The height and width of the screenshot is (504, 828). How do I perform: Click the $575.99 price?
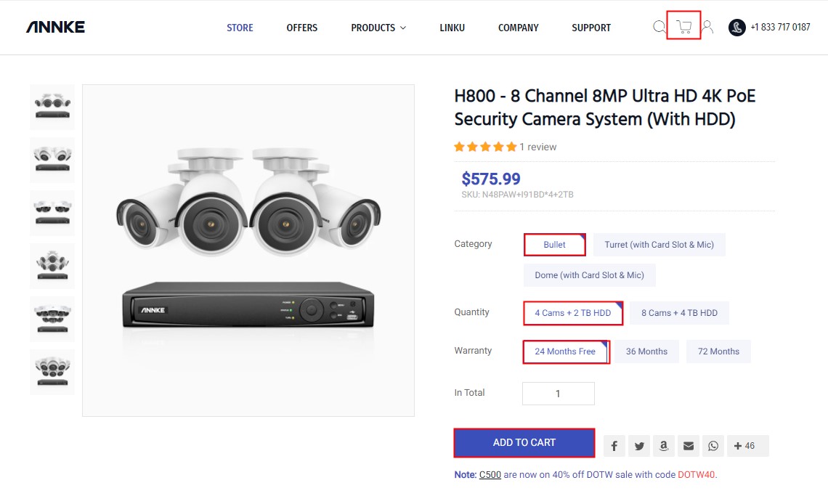[x=491, y=179]
